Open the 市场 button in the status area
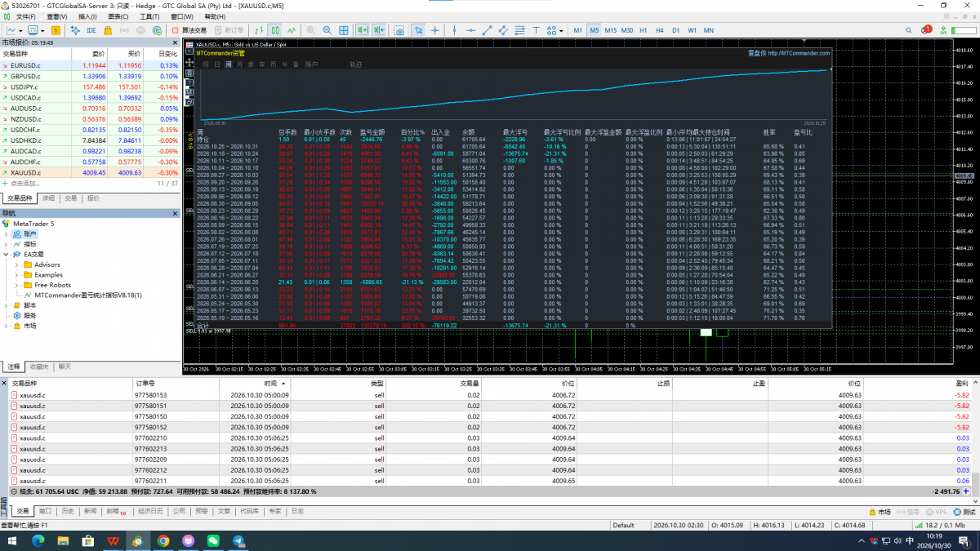The width and height of the screenshot is (980, 551). point(880,511)
